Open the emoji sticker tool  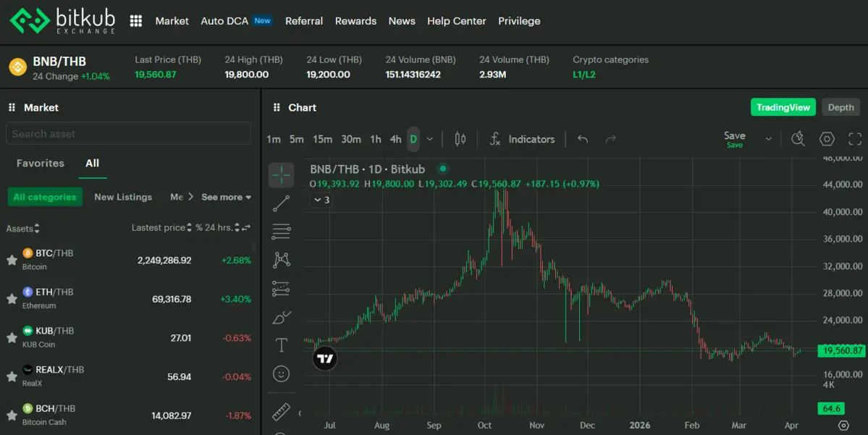tap(281, 373)
